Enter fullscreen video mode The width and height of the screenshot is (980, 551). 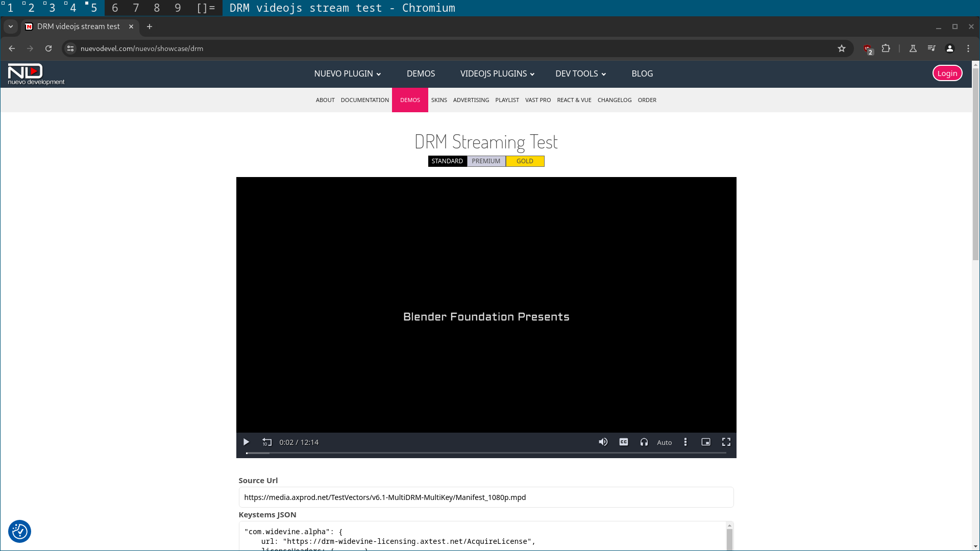tap(726, 442)
